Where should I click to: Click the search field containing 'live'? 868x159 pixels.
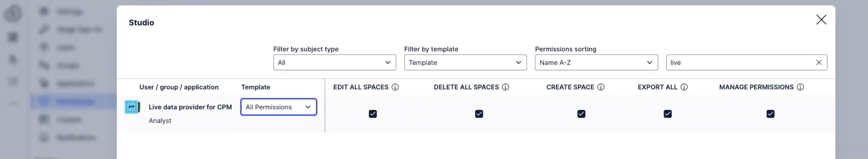tap(740, 62)
